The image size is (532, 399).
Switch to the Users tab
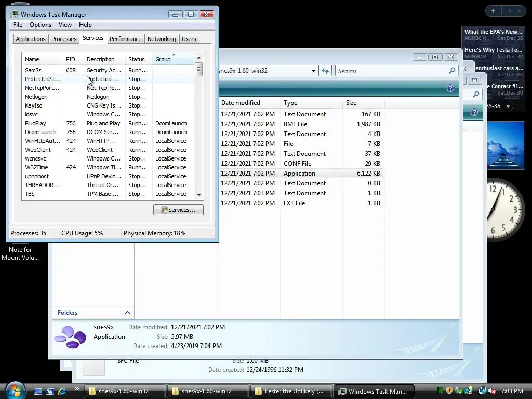click(189, 38)
